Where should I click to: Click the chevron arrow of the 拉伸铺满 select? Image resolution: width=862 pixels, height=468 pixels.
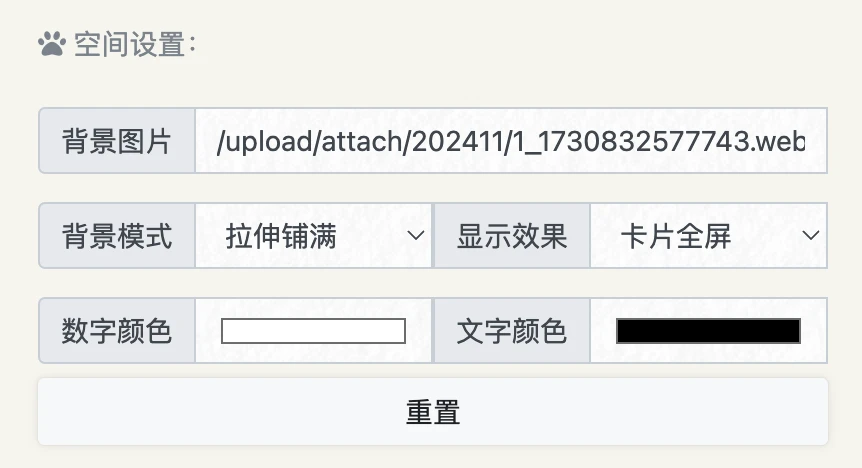point(416,236)
